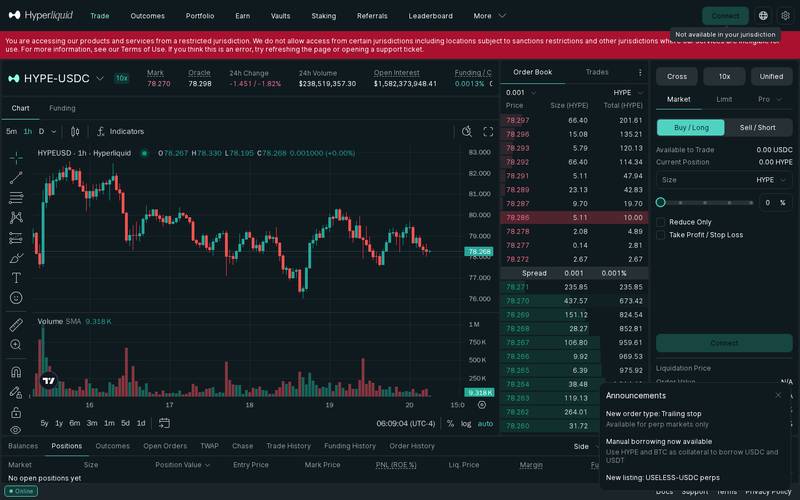Toggle percent scale on chart
Viewport: 800px width, 500px height.
point(450,423)
